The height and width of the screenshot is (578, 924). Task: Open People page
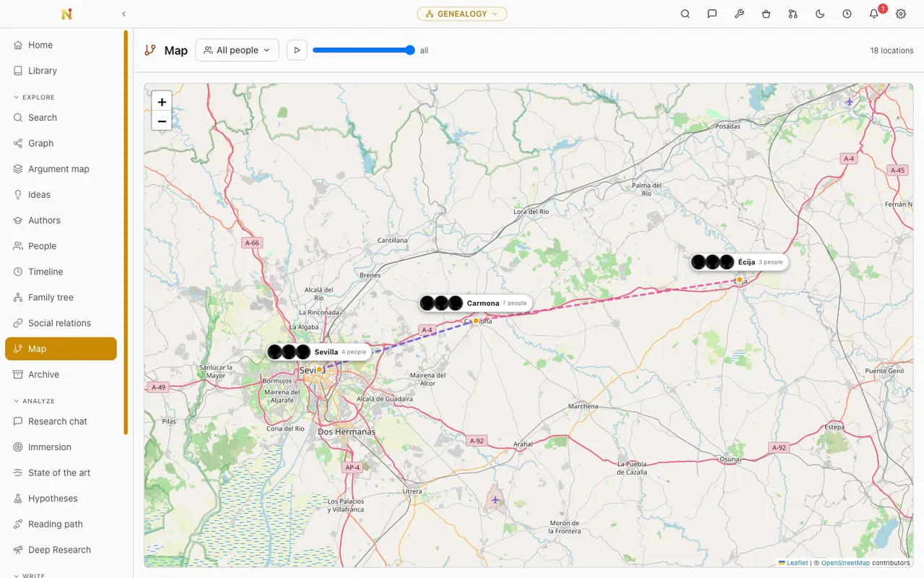click(x=61, y=246)
